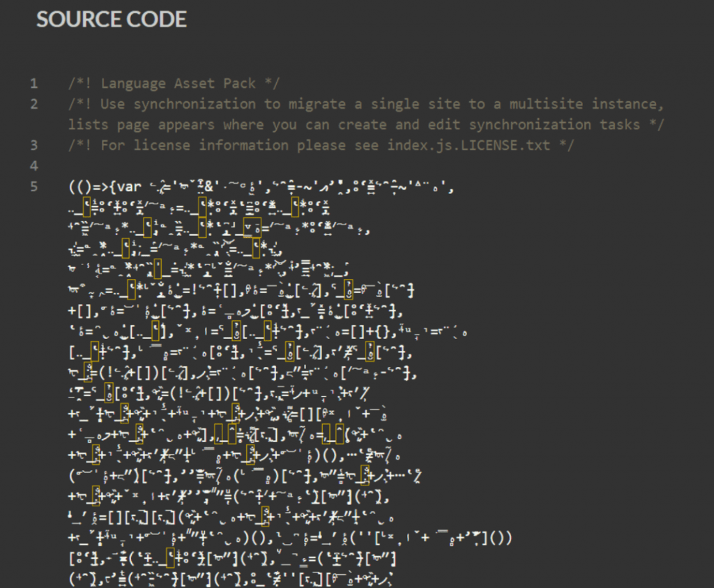Select line number 5 in the gutter
Viewport: 714px width, 588px height.
(33, 187)
